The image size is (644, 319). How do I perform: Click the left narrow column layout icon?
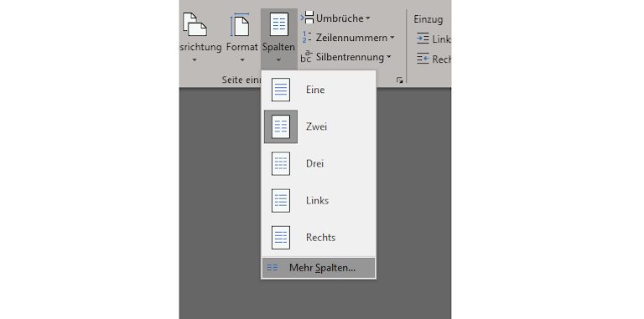click(x=281, y=200)
